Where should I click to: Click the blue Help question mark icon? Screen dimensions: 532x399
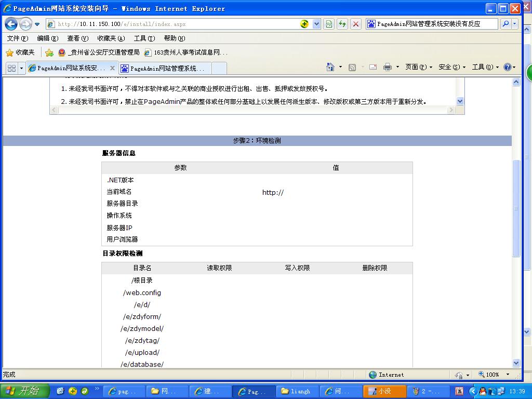507,67
